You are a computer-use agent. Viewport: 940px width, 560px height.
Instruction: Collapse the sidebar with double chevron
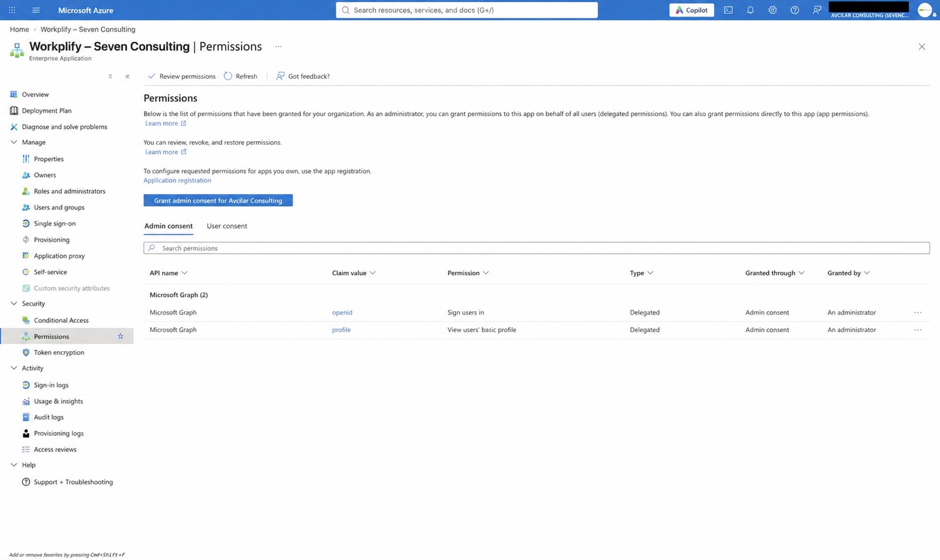coord(127,76)
